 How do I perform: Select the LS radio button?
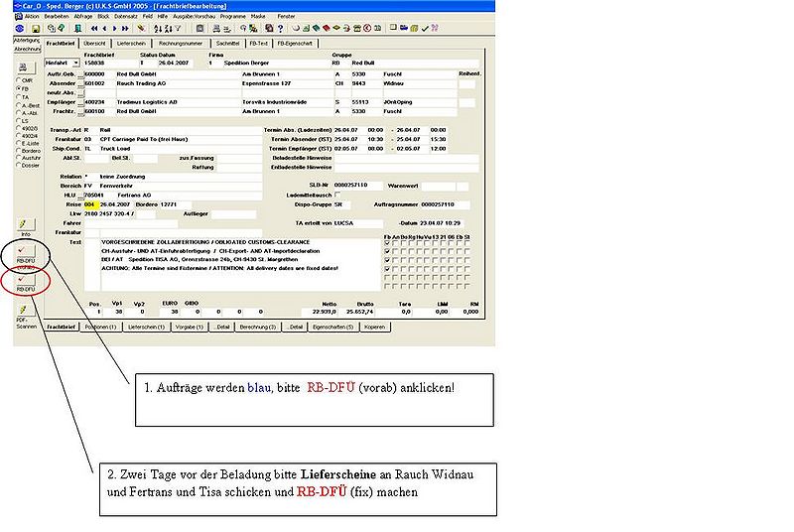point(19,120)
